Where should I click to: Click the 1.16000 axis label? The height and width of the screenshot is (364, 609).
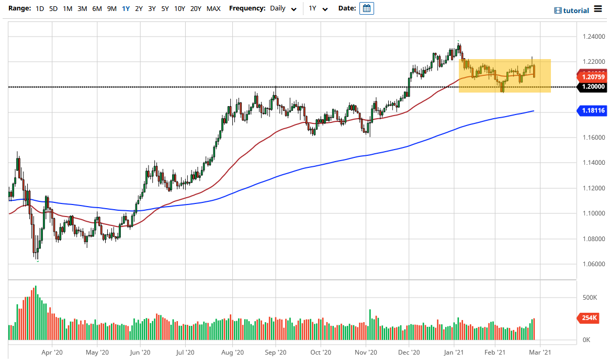[593, 138]
